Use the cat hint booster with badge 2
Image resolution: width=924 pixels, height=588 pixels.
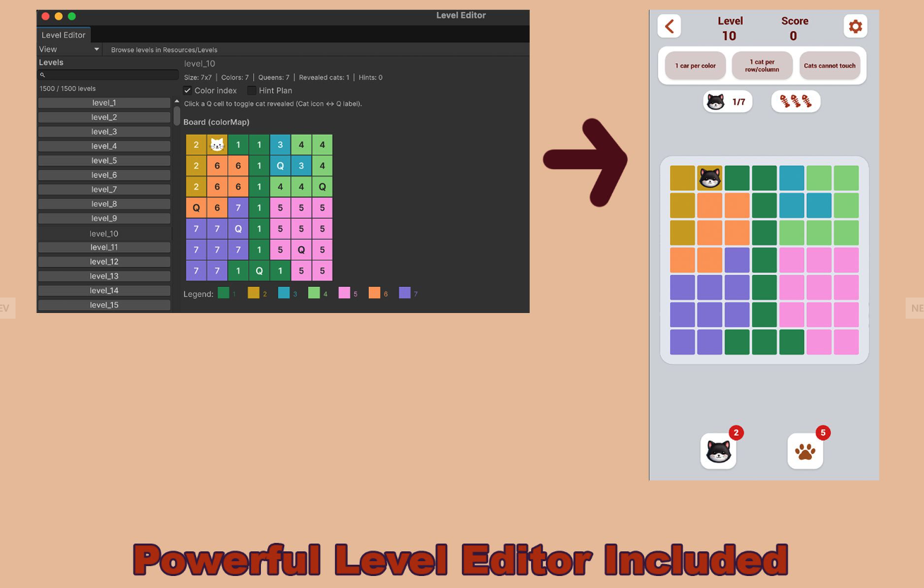coord(718,451)
